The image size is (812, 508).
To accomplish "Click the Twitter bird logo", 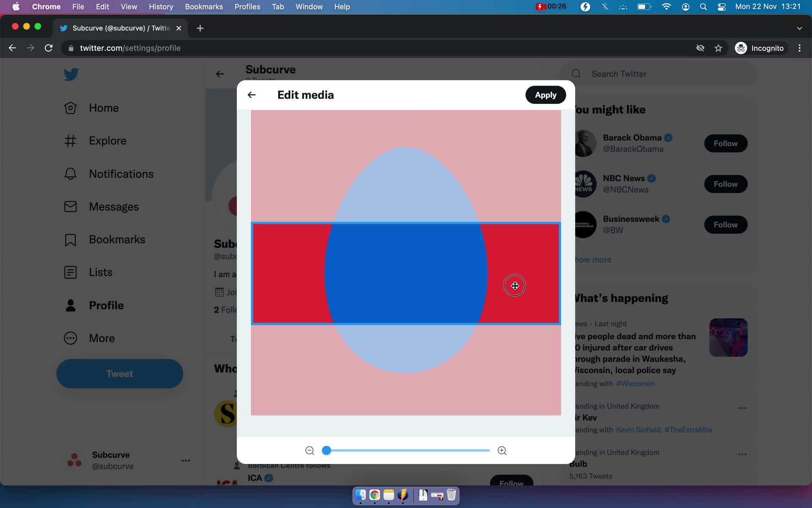I will [71, 74].
